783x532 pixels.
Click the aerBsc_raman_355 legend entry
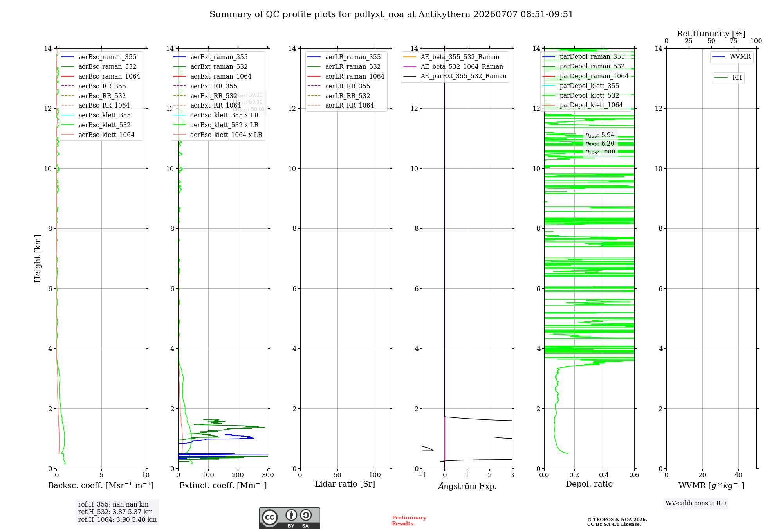[99, 57]
